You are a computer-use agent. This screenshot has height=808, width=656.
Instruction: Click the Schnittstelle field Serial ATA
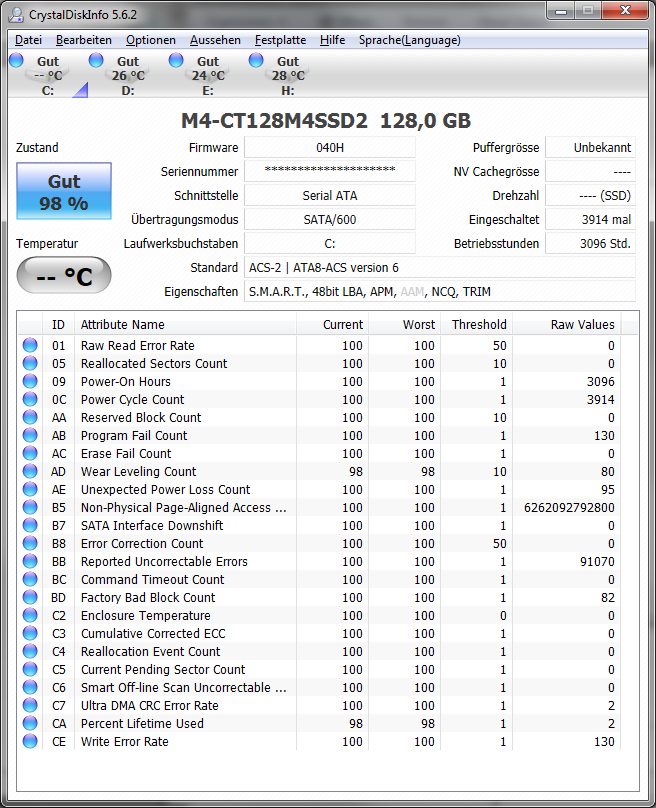330,196
